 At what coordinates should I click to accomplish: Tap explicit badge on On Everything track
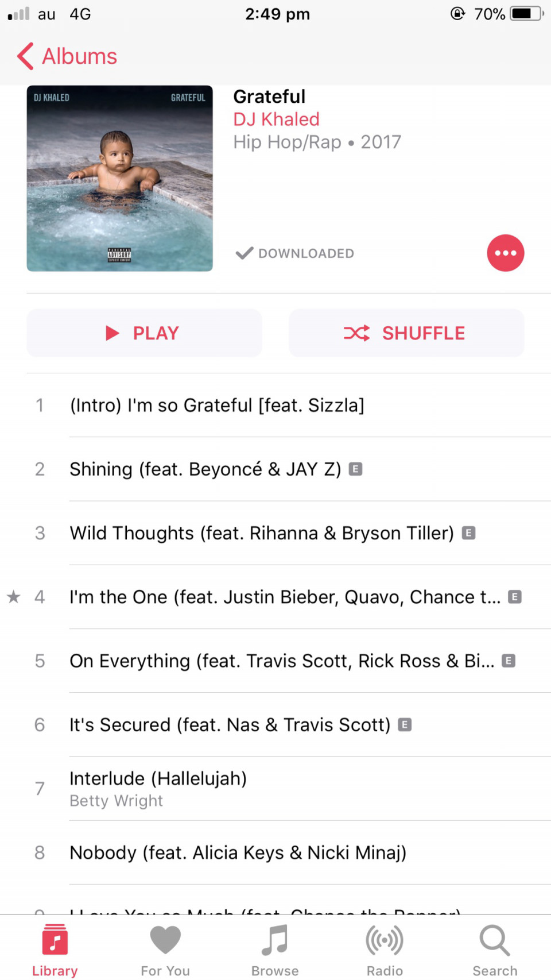click(x=509, y=661)
